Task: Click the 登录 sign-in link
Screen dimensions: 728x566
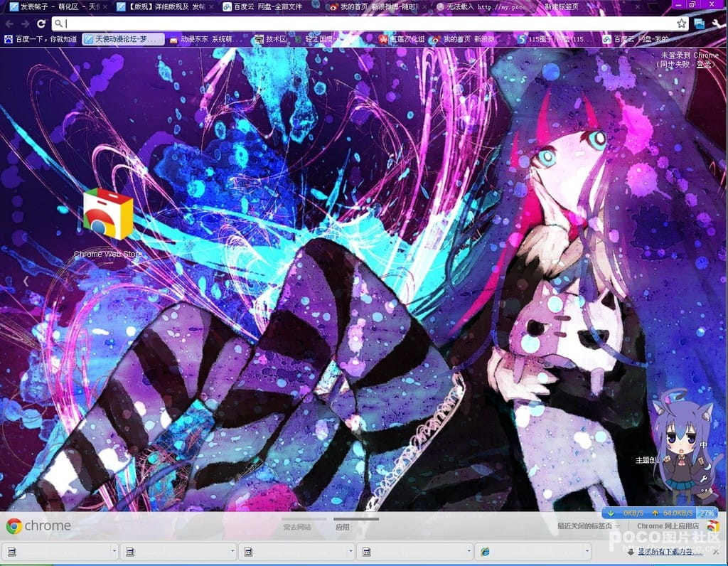Action: coord(703,65)
